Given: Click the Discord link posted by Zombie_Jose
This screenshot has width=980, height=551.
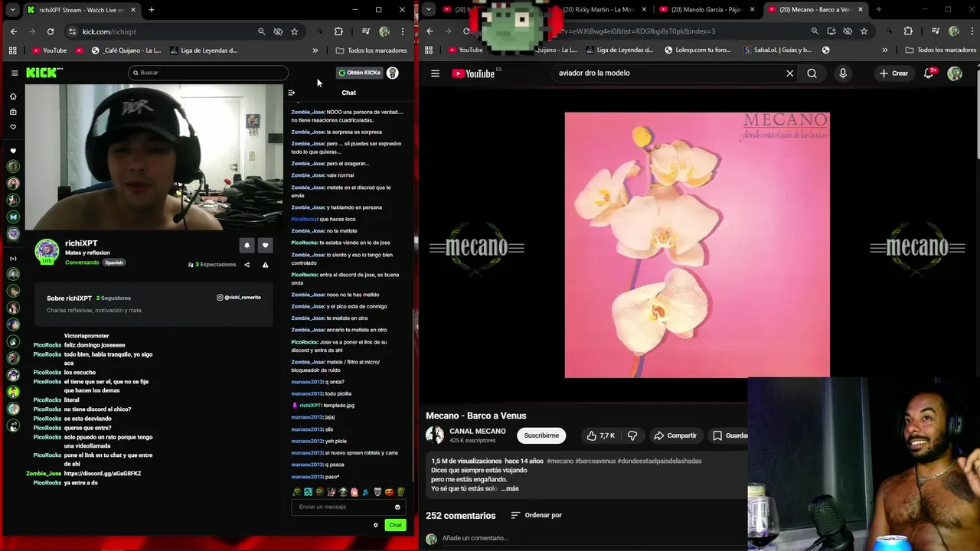Looking at the screenshot, I should point(103,474).
